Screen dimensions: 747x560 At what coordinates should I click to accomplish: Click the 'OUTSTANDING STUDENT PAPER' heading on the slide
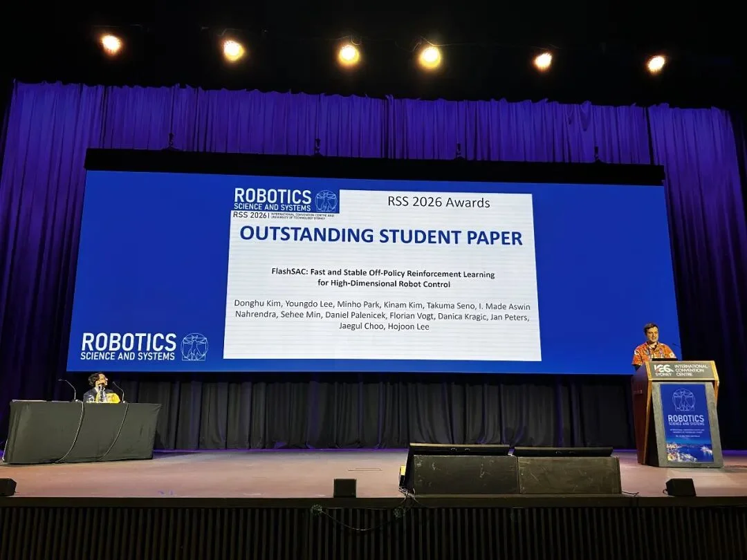tap(380, 236)
